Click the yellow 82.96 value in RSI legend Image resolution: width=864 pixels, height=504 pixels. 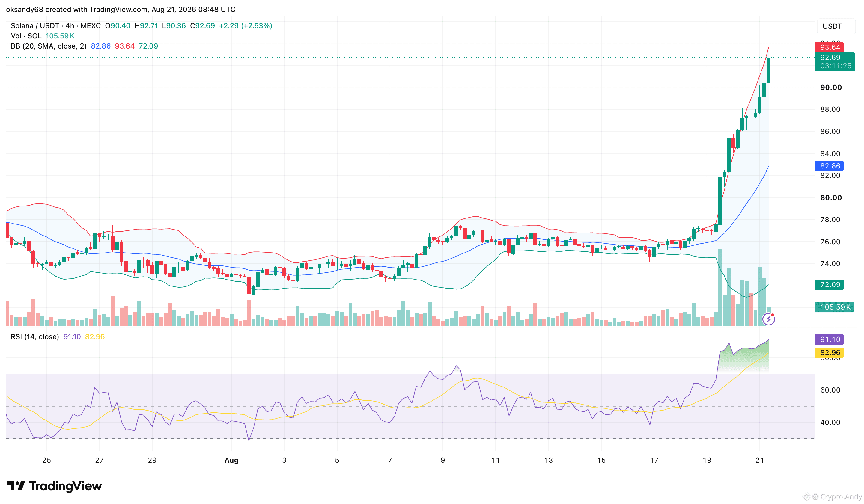95,336
